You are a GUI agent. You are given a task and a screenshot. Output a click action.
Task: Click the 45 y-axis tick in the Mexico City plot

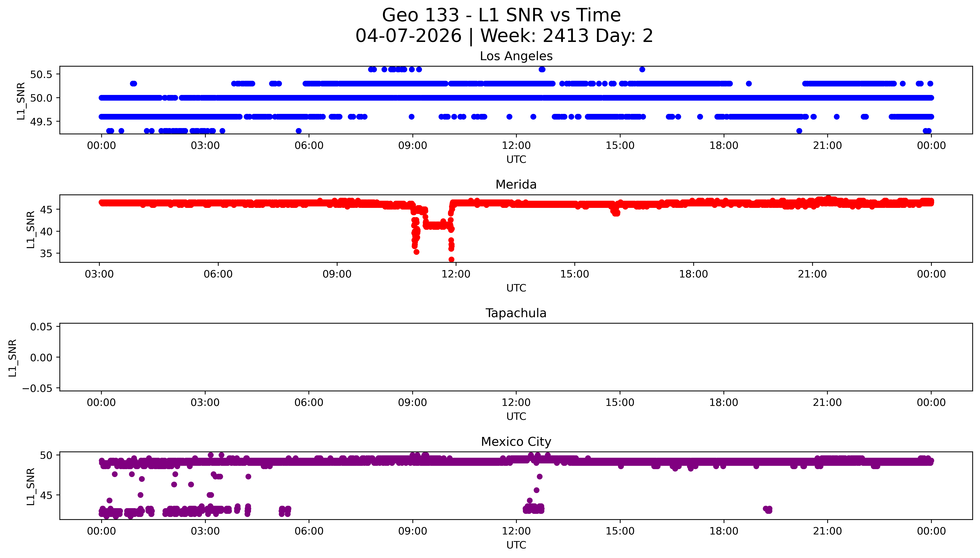(x=46, y=495)
